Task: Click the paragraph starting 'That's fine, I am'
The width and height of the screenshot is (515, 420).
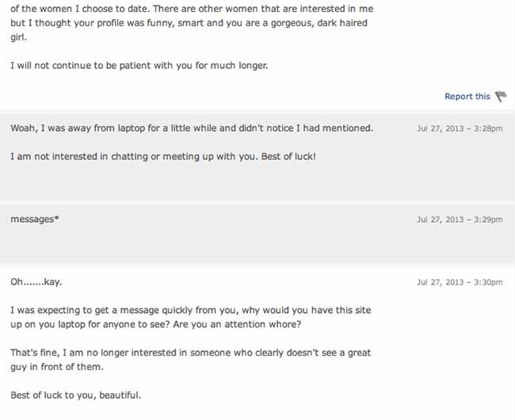Action: pos(190,360)
